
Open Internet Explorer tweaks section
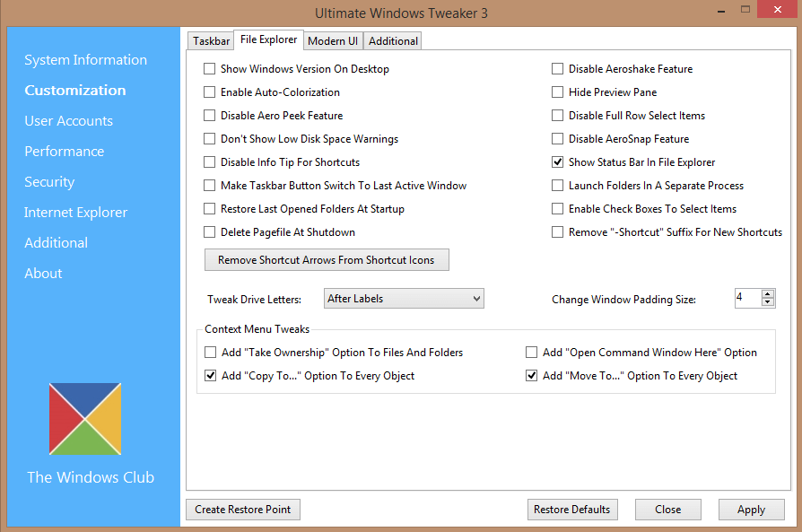(75, 213)
